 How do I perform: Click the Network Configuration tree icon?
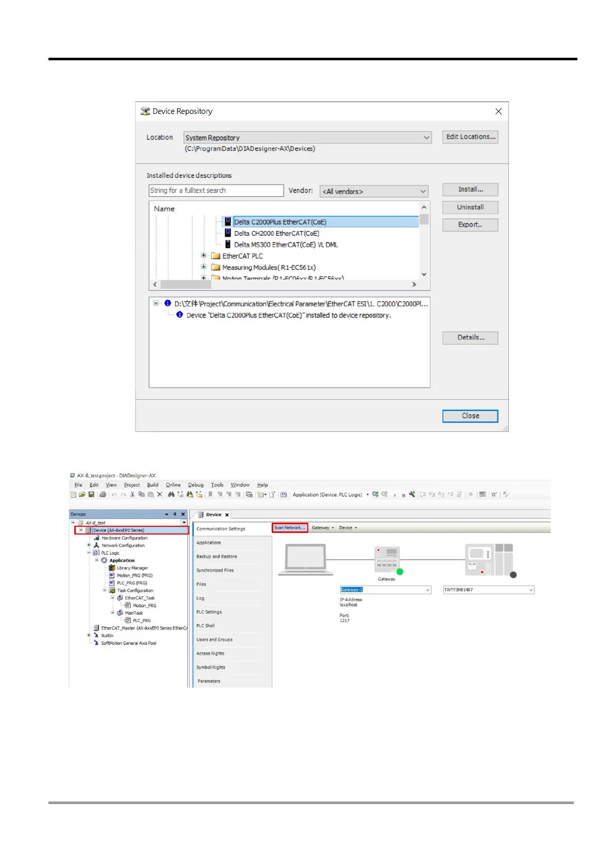(96, 545)
